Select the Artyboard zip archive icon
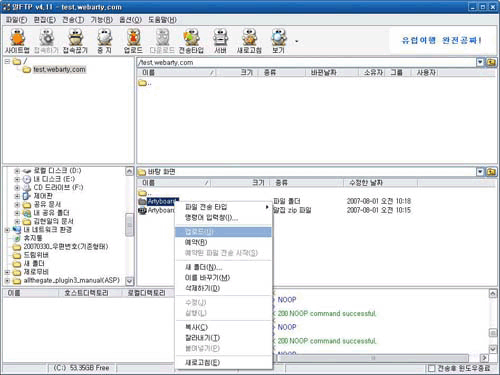This screenshot has width=500, height=375. coord(142,210)
